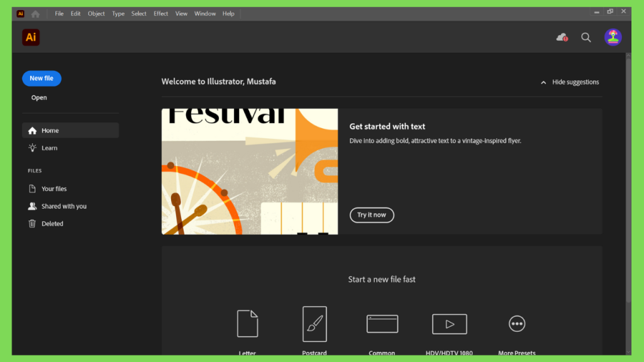Open the Type menu
The image size is (644, 362).
tap(118, 14)
